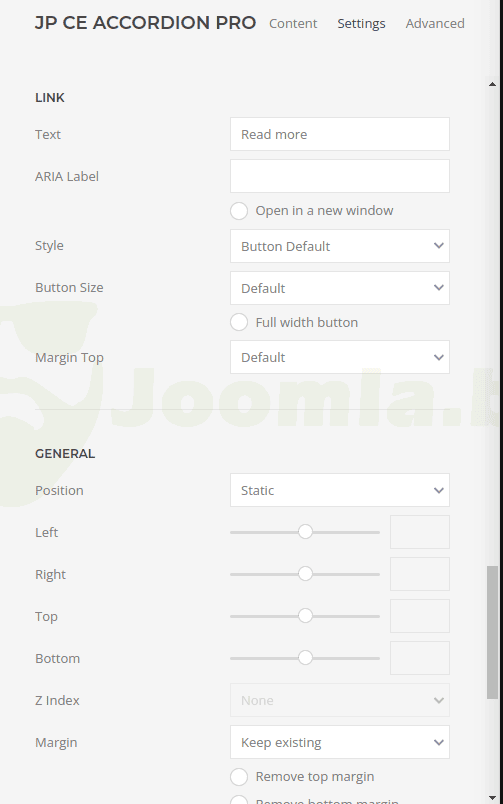Click the Top position slider handle
This screenshot has height=804, width=503.
[x=305, y=616]
